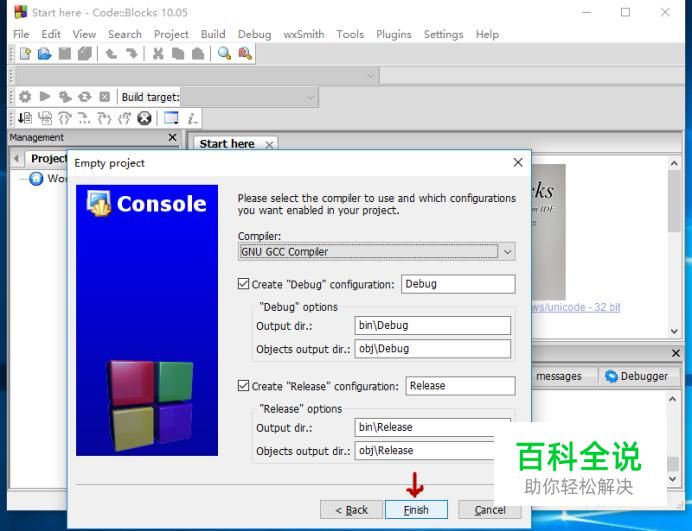Screen dimensions: 692x531
Task: Click the Run to cursor icon
Action: point(45,118)
